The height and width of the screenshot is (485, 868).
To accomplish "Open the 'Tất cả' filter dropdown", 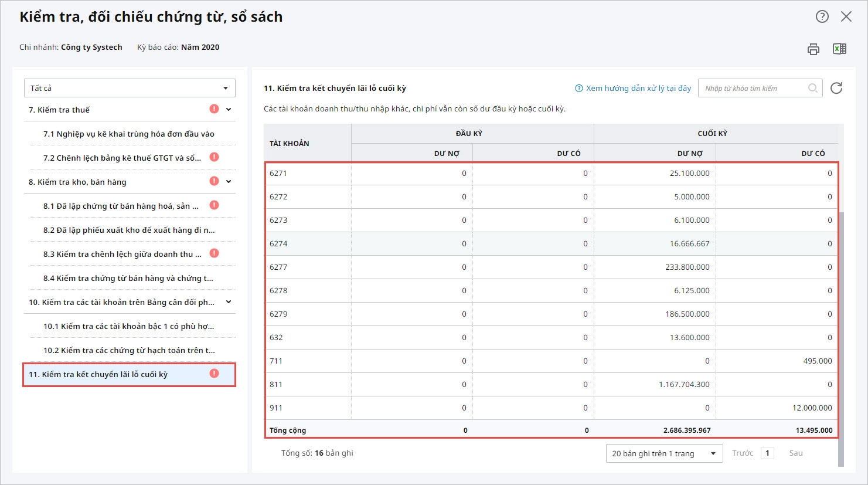I will pyautogui.click(x=130, y=88).
